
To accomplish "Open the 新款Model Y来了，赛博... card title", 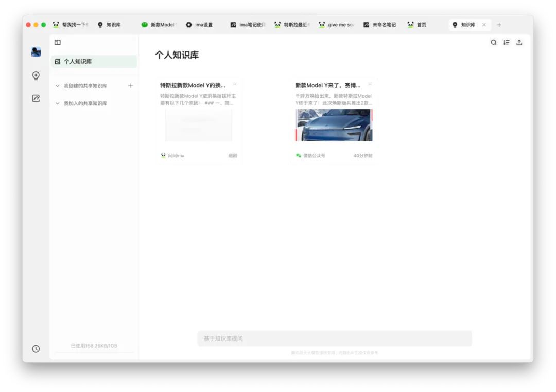I will (327, 85).
